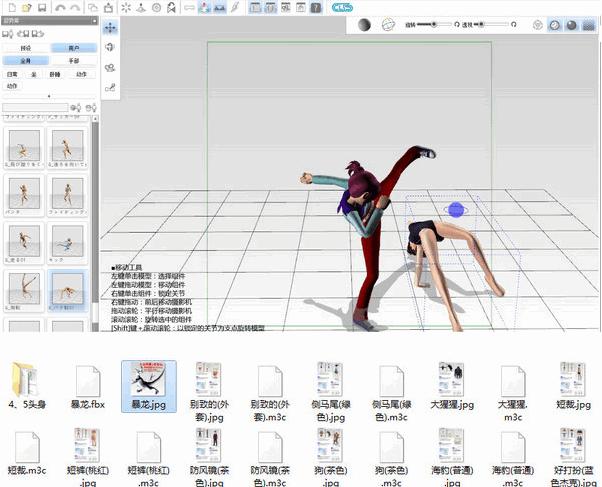Select the 大猩猩.m3c file
Viewport: 602px width, 487px height.
(513, 393)
